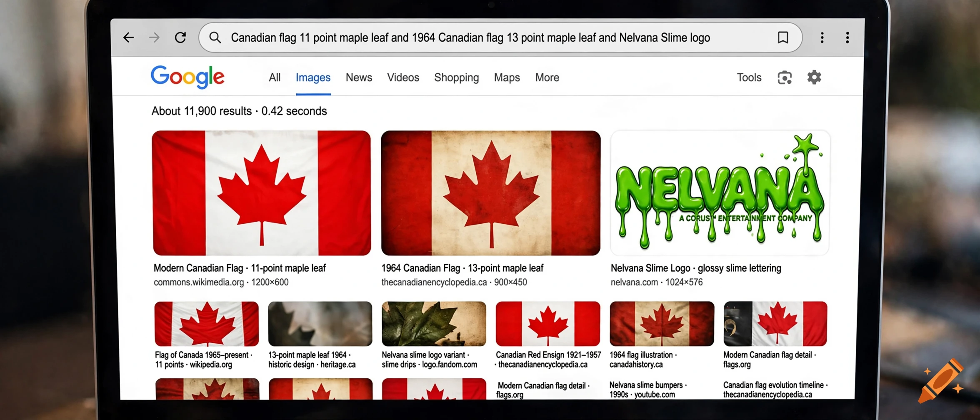This screenshot has height=420, width=980.
Task: Switch to the All tab
Action: coord(275,77)
